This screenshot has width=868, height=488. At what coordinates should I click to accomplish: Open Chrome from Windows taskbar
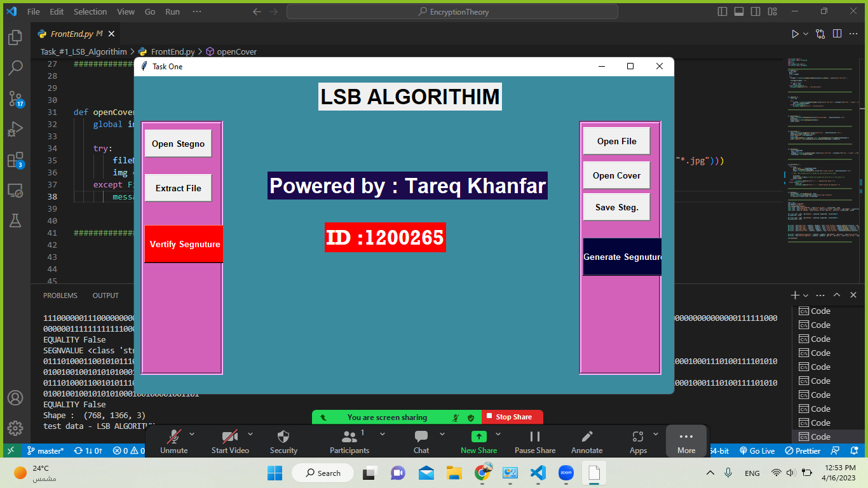(482, 473)
